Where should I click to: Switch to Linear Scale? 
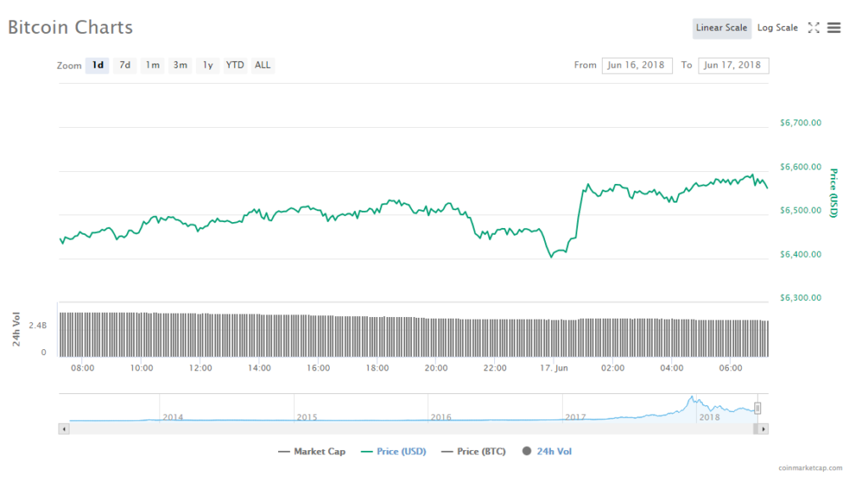[x=721, y=28]
